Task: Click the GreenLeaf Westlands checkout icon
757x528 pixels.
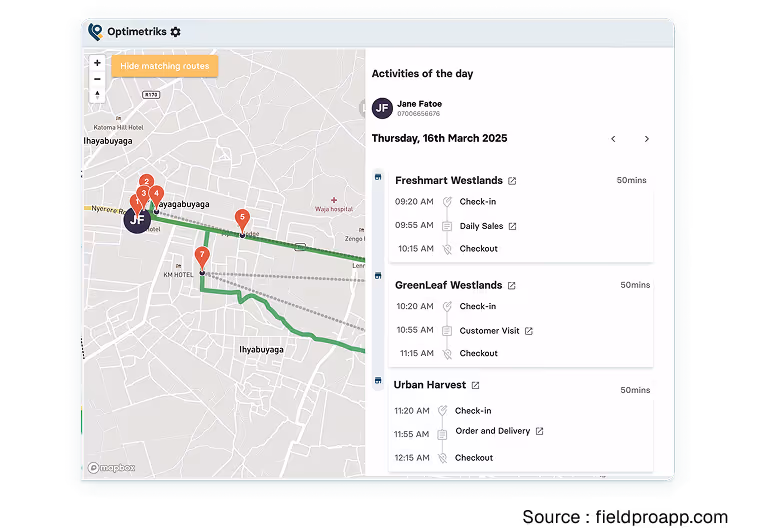Action: tap(448, 354)
